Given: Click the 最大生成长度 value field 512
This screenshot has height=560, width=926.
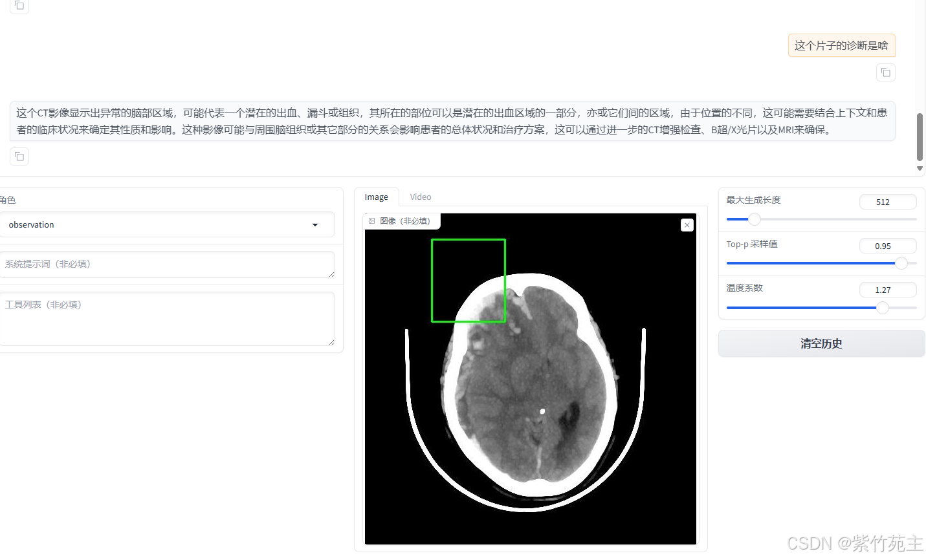Looking at the screenshot, I should tap(888, 202).
